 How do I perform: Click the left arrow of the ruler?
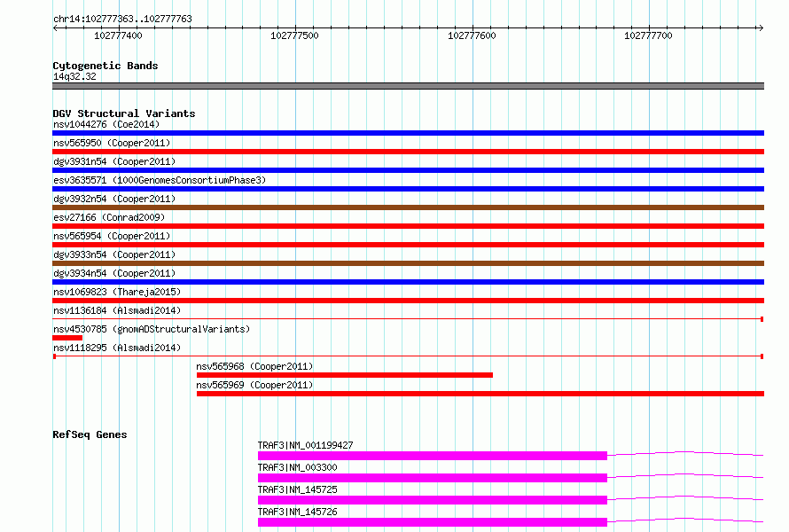click(55, 28)
